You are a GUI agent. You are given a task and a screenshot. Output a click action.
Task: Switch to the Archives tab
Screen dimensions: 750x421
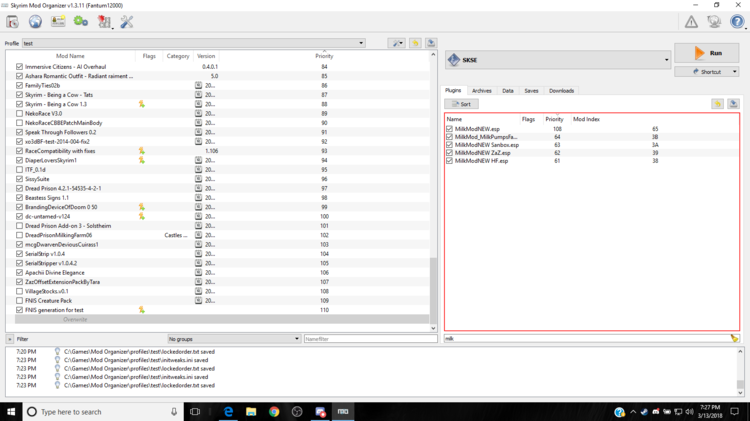[481, 91]
